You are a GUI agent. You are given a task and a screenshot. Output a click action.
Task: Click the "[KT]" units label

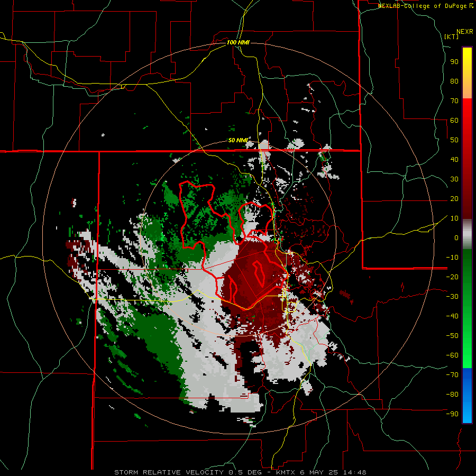(x=452, y=36)
